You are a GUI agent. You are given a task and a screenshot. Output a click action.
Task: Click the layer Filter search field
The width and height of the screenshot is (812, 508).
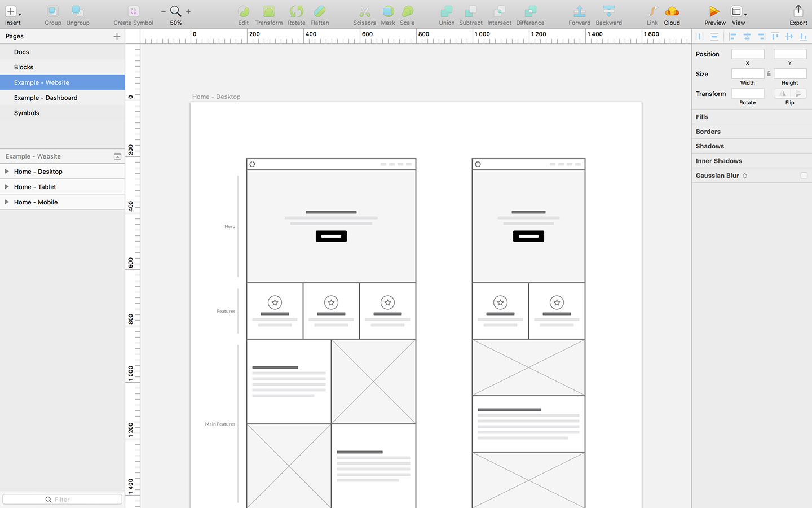(62, 500)
